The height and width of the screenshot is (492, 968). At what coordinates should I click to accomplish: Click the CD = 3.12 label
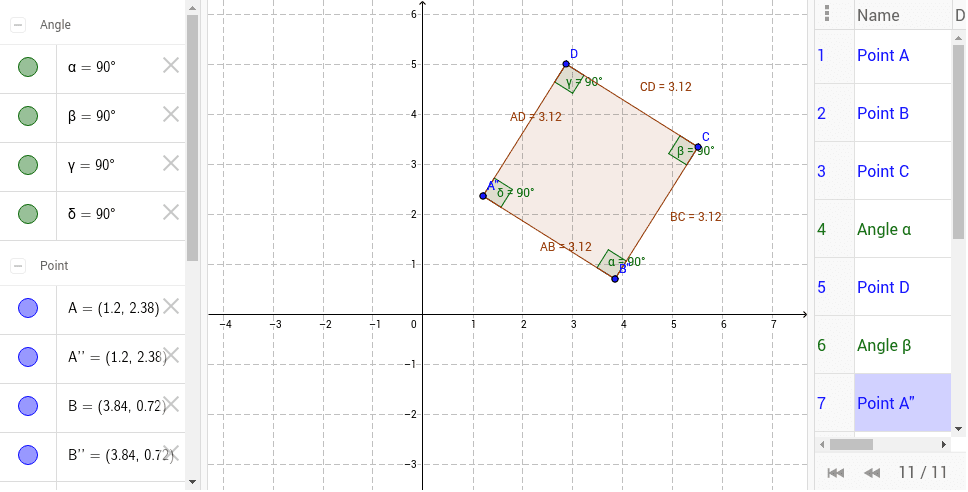pos(666,87)
